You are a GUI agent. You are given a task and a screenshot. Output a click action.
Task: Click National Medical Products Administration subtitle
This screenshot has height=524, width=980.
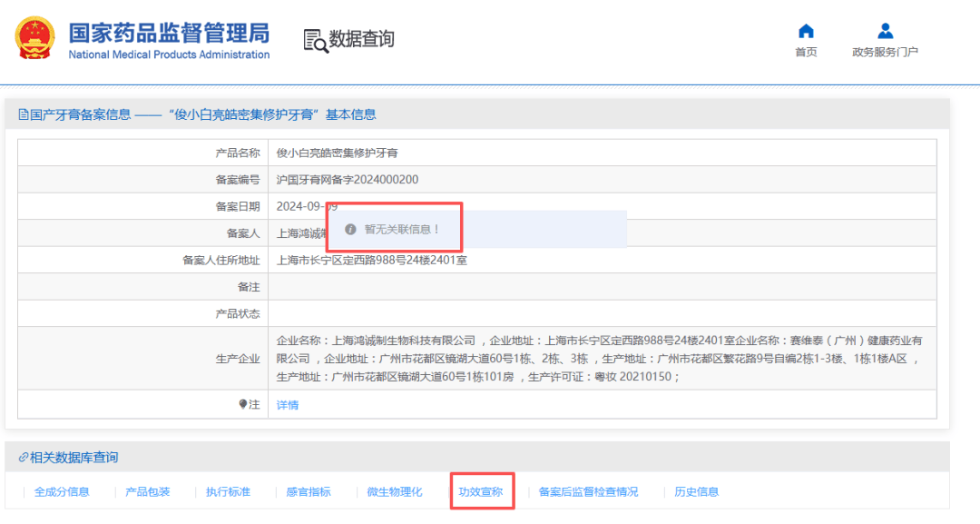[x=169, y=55]
